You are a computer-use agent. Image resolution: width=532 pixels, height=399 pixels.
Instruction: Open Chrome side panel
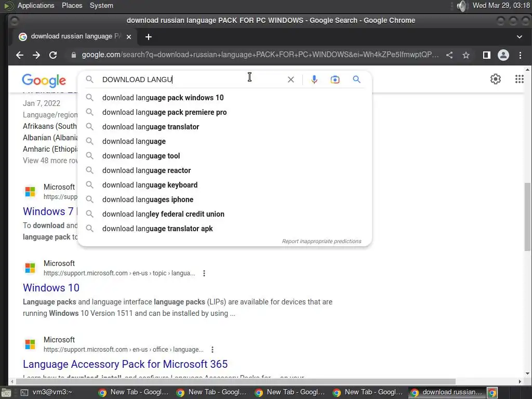tap(486, 55)
